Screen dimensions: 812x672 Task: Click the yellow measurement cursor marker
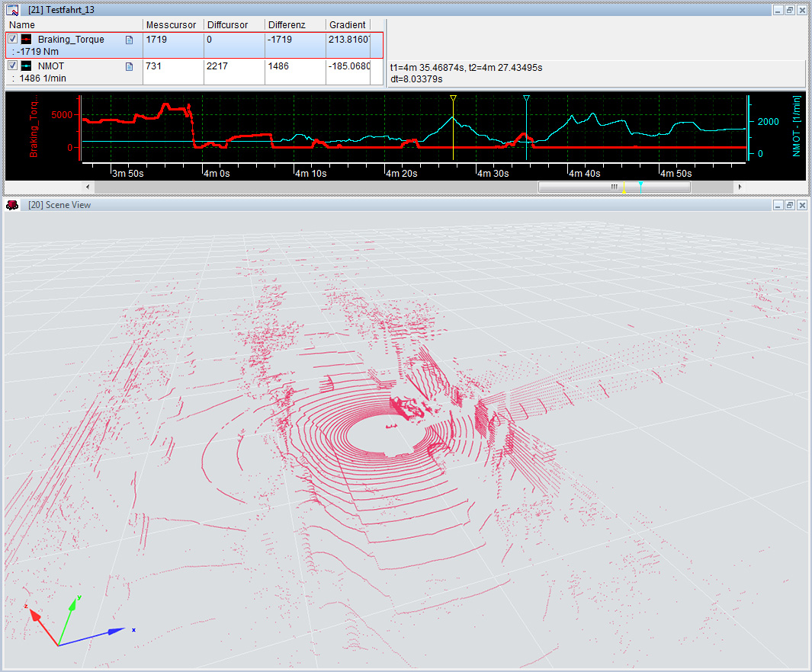(453, 98)
